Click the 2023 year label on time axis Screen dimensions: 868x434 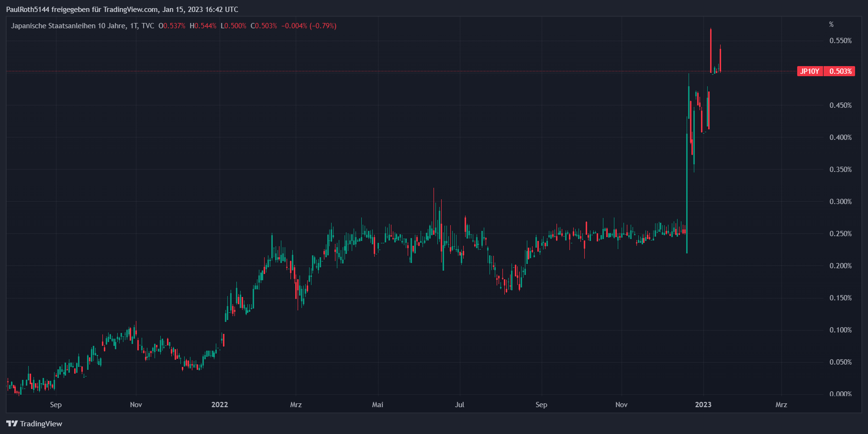703,405
